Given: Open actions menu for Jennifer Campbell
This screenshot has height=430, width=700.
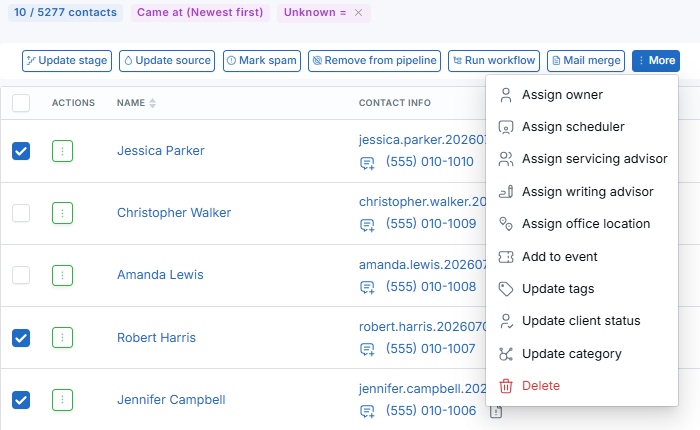Looking at the screenshot, I should (x=62, y=400).
